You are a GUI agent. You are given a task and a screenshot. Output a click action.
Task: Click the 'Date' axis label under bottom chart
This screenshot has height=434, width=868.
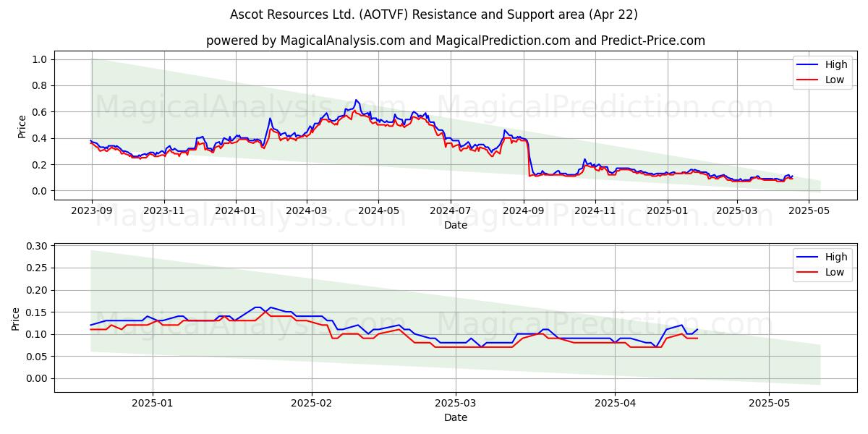[x=456, y=417]
